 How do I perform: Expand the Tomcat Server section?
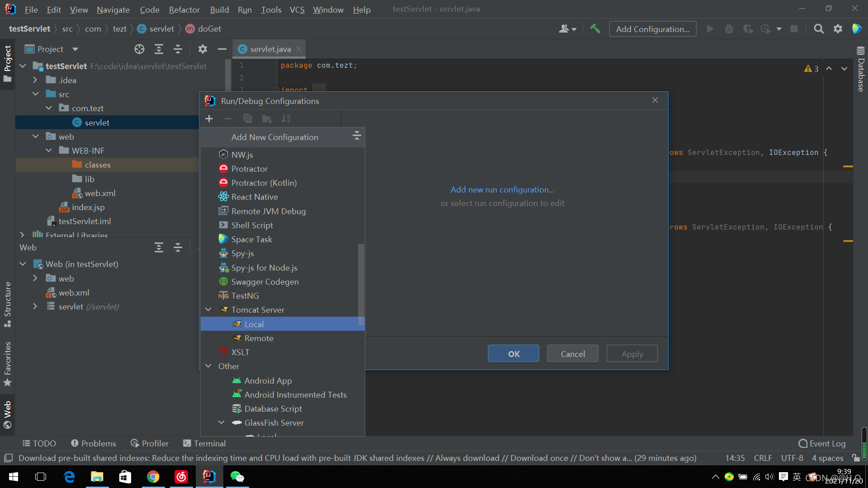pos(209,310)
